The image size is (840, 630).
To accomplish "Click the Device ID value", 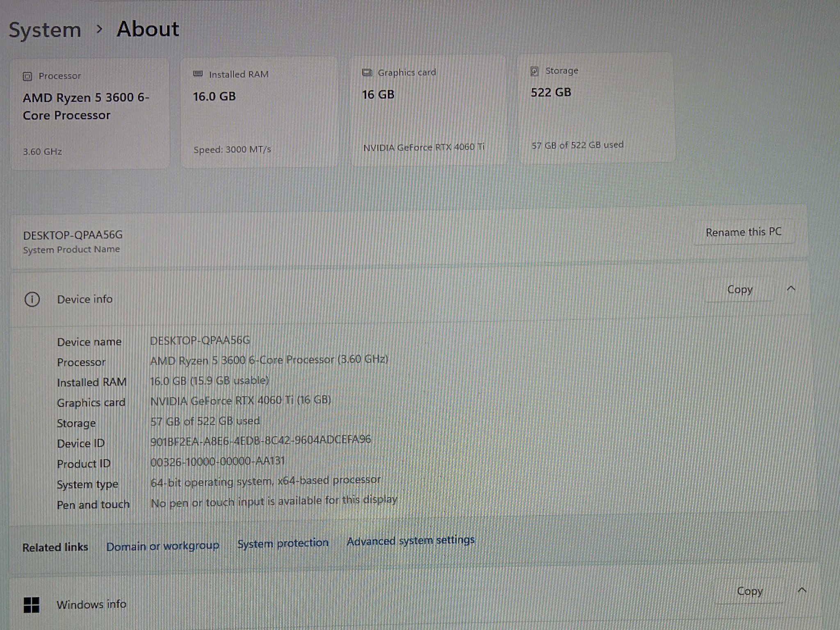I will point(261,440).
